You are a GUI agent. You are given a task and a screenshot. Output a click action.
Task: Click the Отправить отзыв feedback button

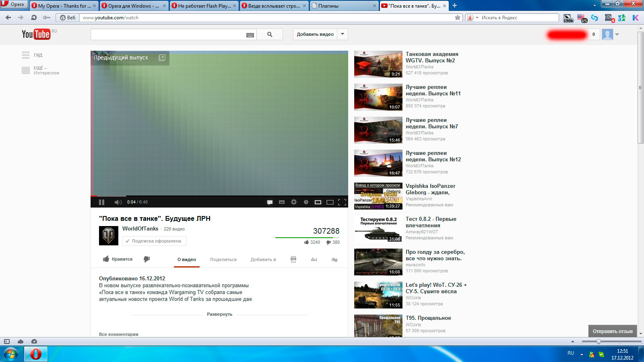point(613,331)
